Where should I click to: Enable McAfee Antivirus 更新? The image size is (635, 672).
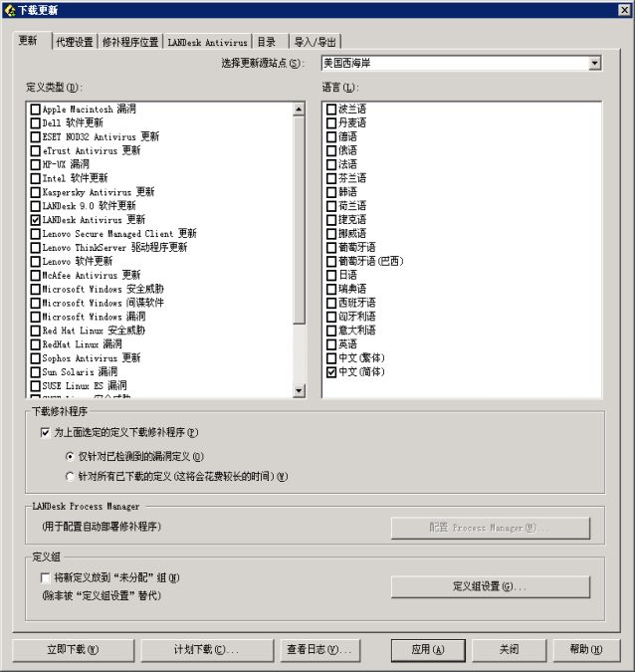36,275
